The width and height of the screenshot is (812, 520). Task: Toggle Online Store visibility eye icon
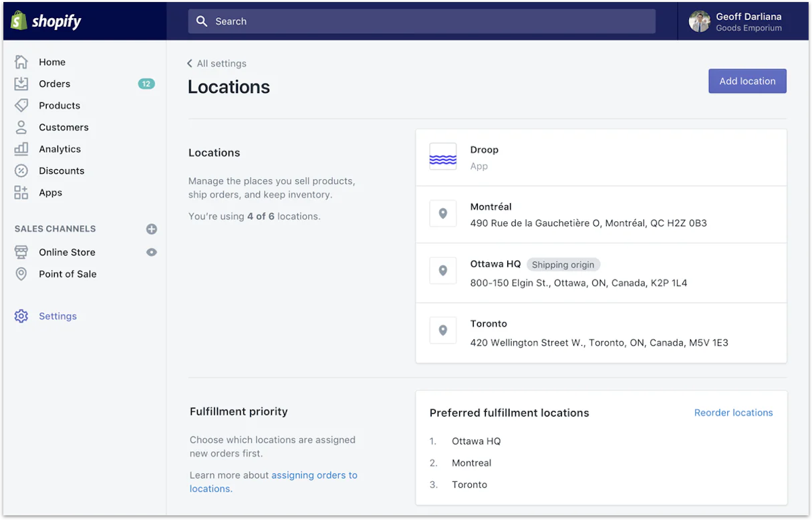152,252
